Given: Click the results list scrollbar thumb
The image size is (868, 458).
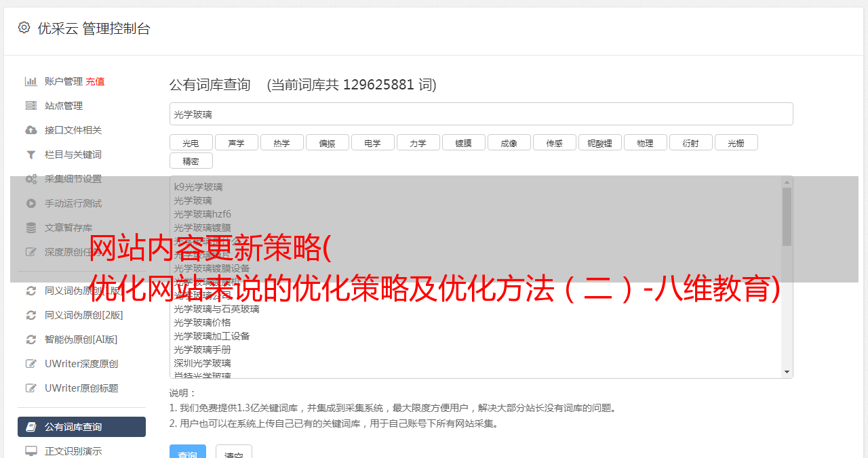Looking at the screenshot, I should pos(787,217).
